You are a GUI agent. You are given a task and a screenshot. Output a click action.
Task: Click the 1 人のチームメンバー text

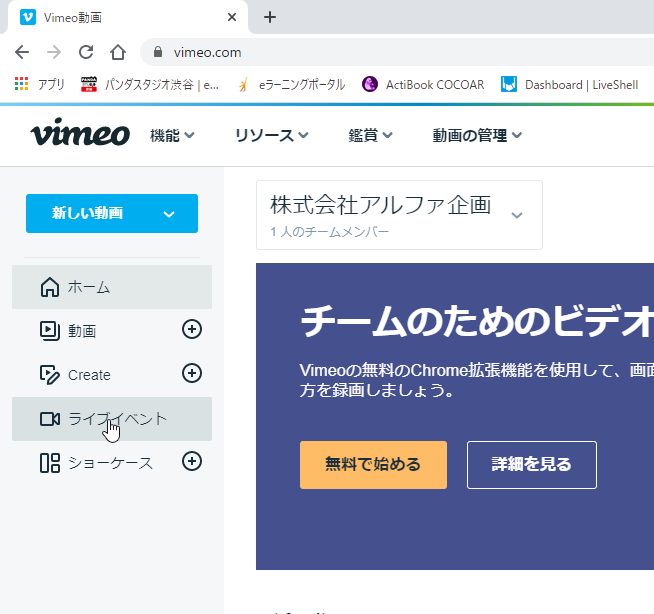click(330, 232)
